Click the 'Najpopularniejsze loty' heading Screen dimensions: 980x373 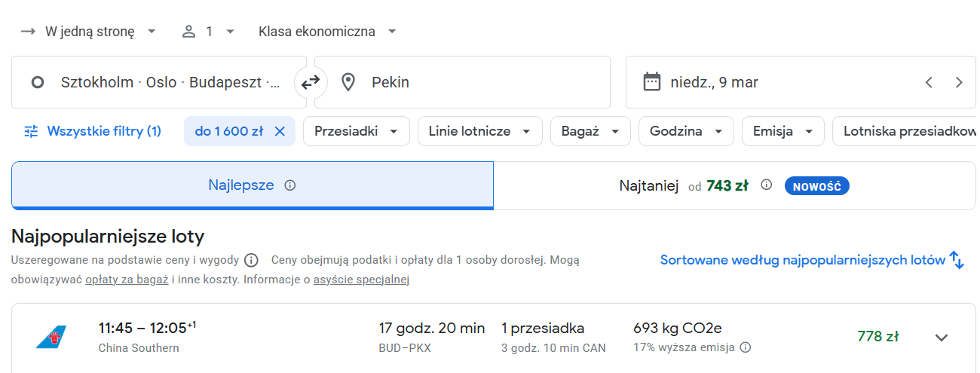pos(108,237)
